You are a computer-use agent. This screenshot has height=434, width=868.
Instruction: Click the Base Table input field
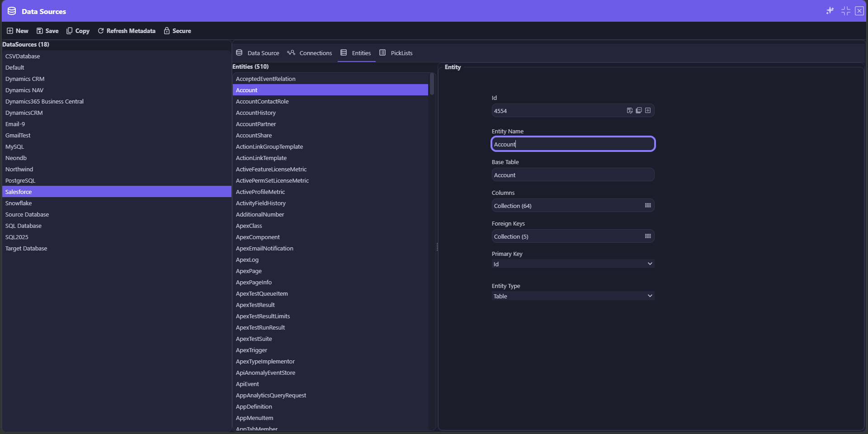(x=573, y=175)
